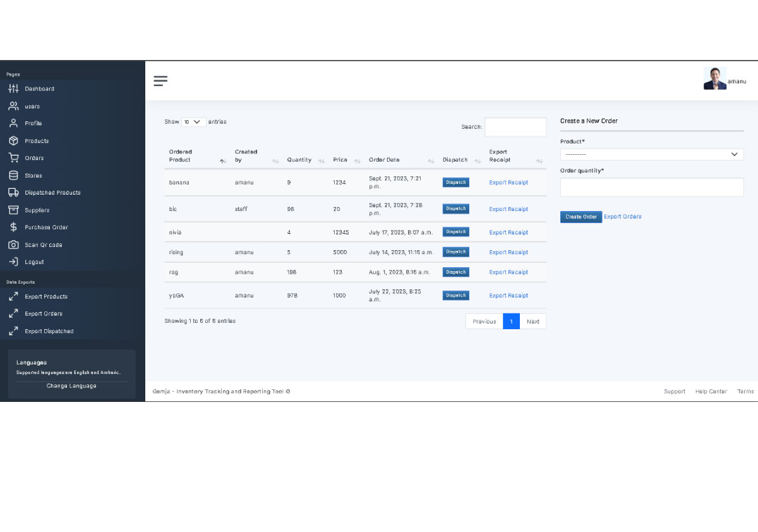Expand the Product selection dropdown
This screenshot has width=758, height=532.
[x=651, y=154]
